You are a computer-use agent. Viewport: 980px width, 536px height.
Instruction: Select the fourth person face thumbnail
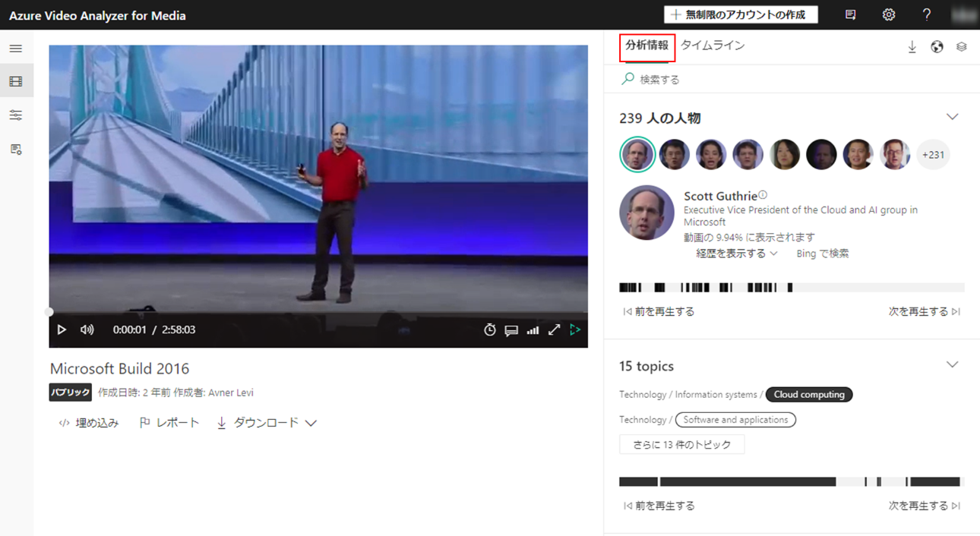click(748, 155)
